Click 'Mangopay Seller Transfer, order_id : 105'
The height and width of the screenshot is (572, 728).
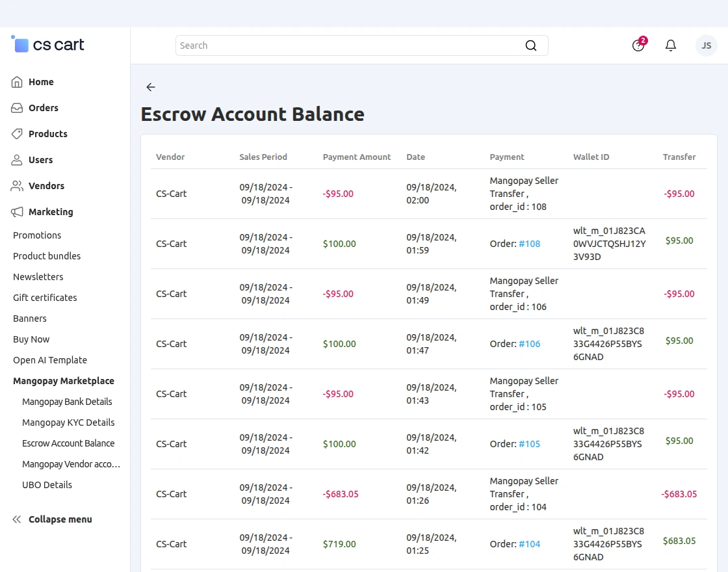[x=524, y=394]
